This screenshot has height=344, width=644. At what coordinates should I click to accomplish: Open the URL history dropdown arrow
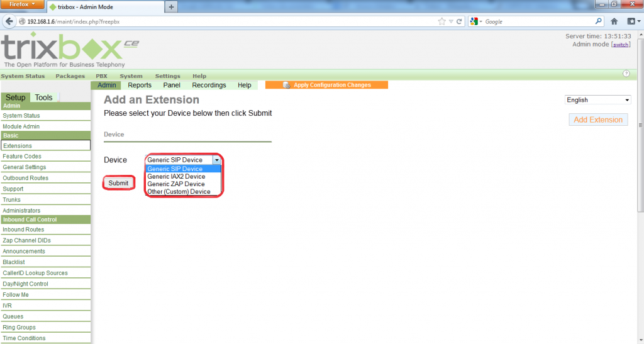451,21
